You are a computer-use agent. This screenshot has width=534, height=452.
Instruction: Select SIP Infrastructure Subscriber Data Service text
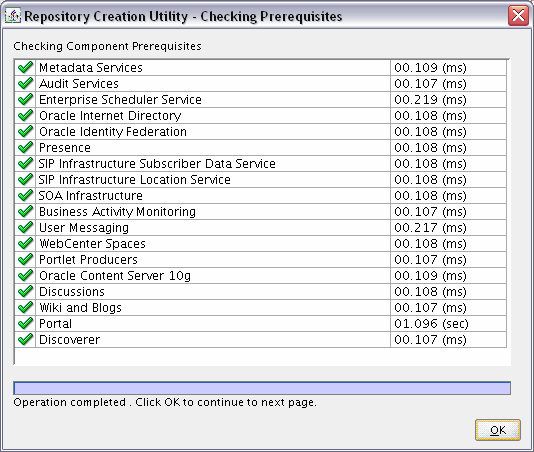(157, 163)
